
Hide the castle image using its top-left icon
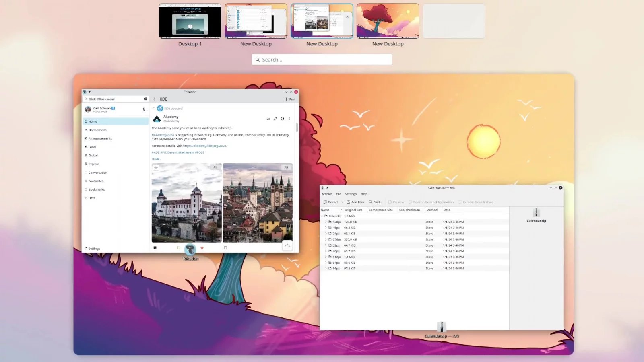pos(156,167)
